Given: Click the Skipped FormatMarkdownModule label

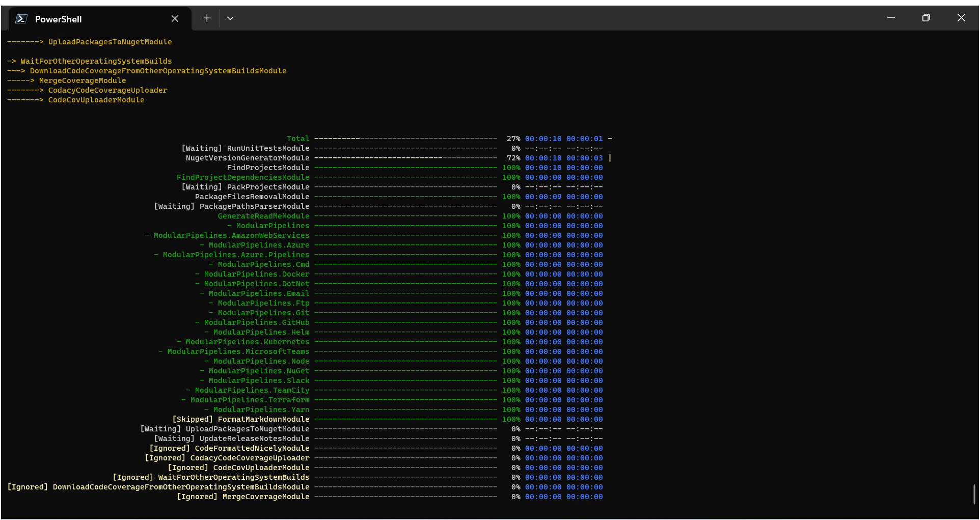Looking at the screenshot, I should [x=241, y=419].
